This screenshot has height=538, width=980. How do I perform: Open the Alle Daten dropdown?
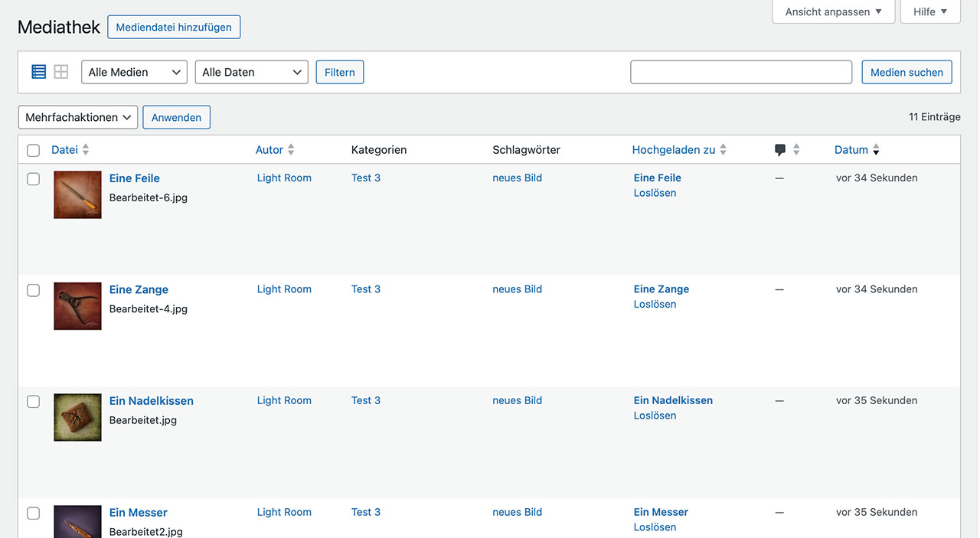tap(251, 71)
